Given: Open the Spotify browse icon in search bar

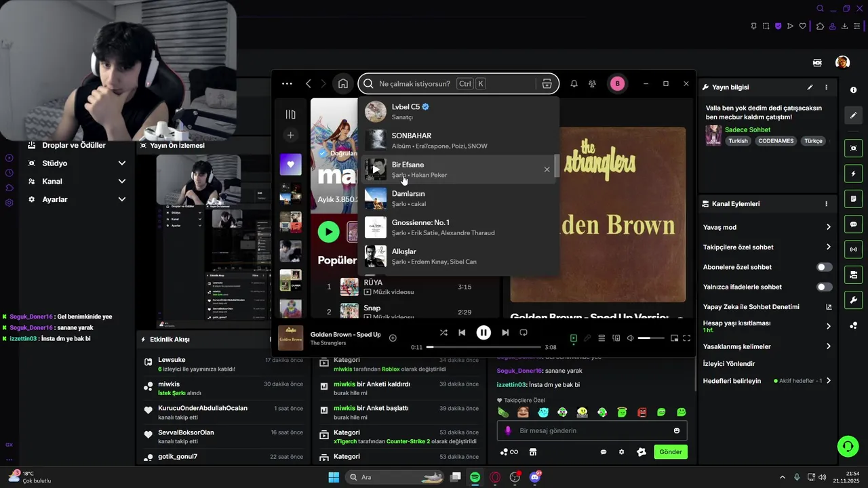Looking at the screenshot, I should (x=547, y=83).
